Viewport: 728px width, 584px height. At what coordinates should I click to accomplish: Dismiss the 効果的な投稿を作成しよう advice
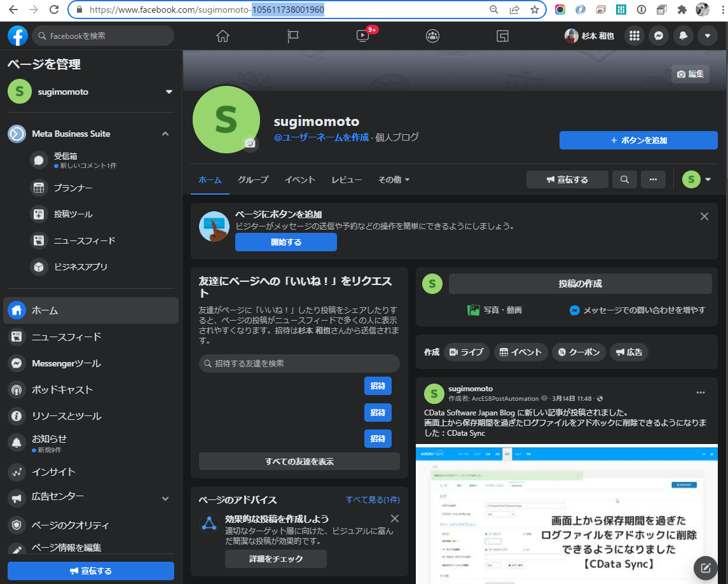(x=395, y=518)
